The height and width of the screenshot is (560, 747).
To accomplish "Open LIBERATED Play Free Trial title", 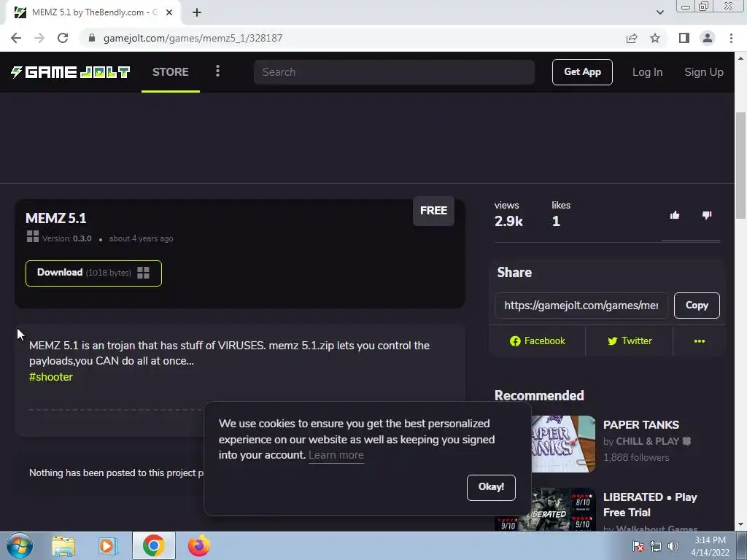I will coord(650,505).
